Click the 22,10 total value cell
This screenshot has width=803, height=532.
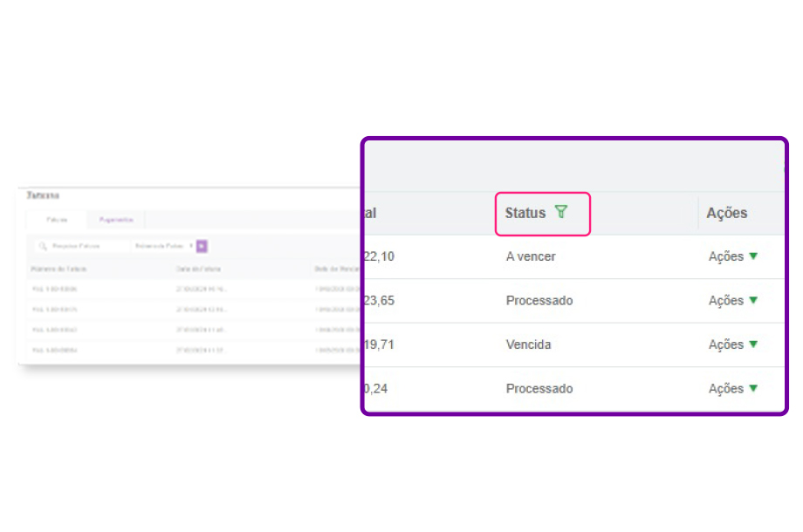point(380,256)
